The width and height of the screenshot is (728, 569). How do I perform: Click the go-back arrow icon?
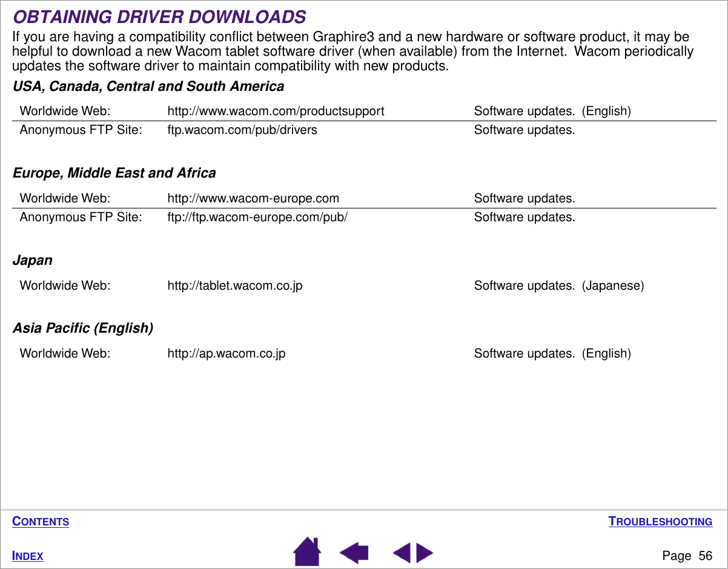354,553
